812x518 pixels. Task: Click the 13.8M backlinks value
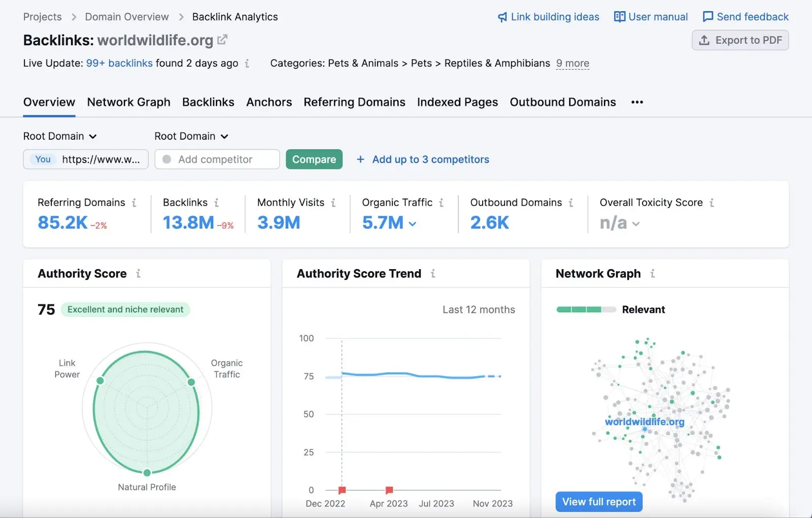pyautogui.click(x=188, y=222)
